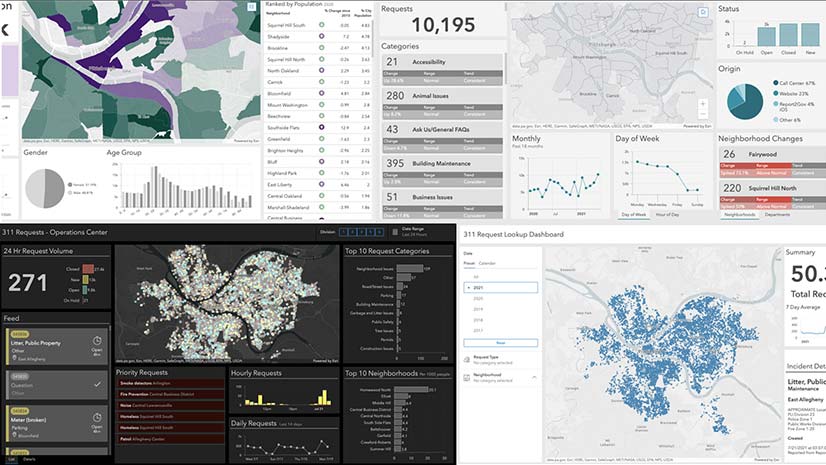The height and width of the screenshot is (465, 826).
Task: Click the circle indicator for Southside Flats
Action: [321, 127]
